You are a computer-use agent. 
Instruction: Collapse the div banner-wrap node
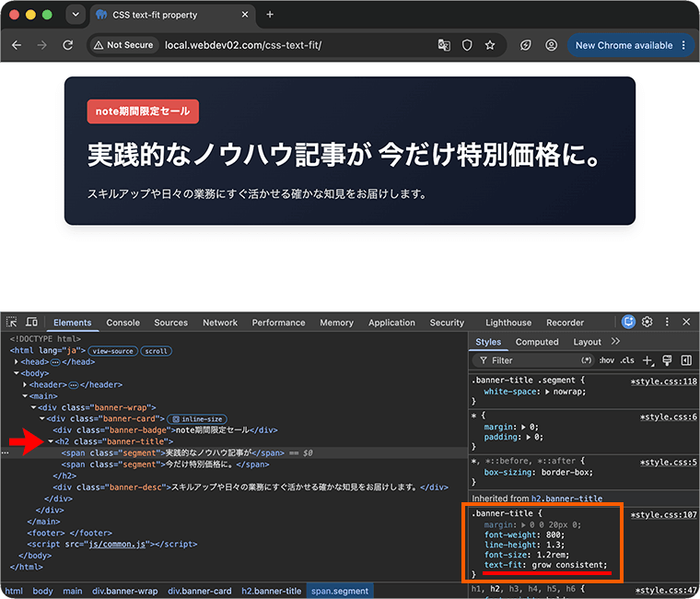[33, 407]
